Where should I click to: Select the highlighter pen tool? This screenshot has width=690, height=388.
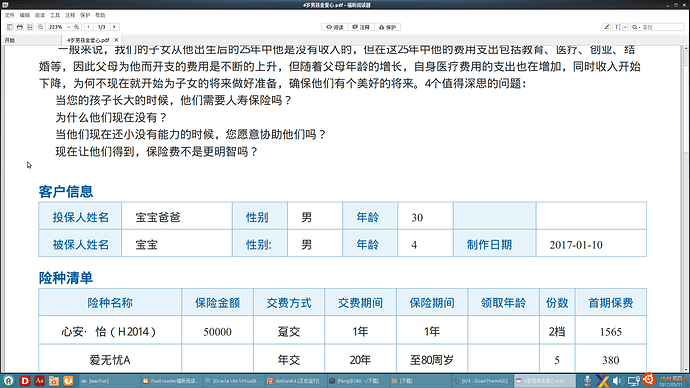point(606,27)
